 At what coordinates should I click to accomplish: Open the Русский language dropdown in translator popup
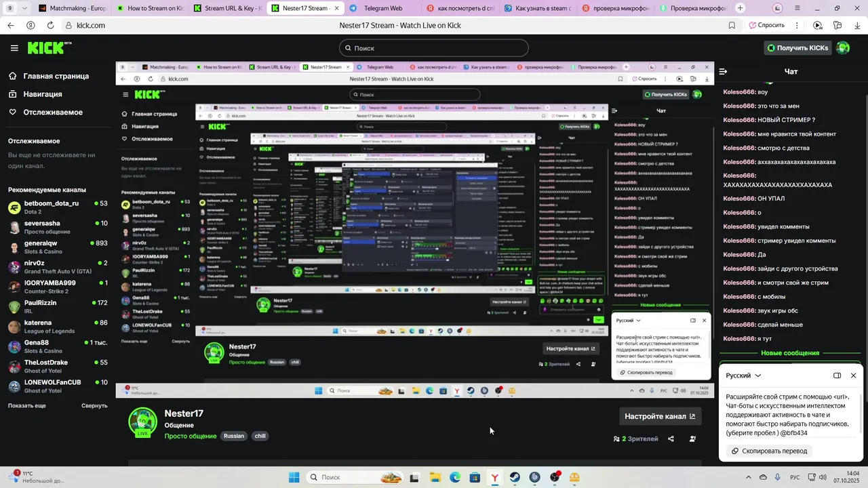point(743,375)
